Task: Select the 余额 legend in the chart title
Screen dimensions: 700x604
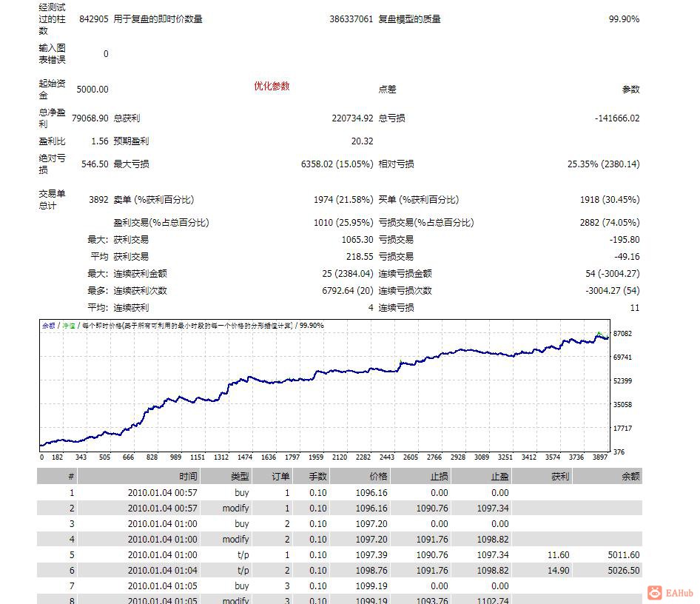Action: coord(49,324)
